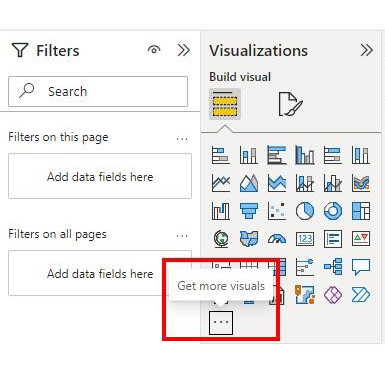Toggle Filters pane visibility eye icon
385x373 pixels.
pos(154,50)
